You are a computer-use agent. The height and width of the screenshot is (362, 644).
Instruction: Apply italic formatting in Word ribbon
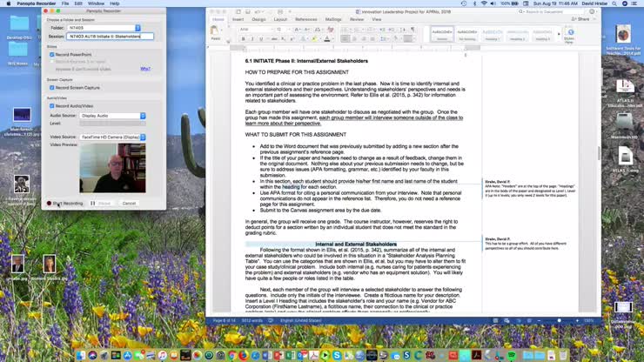pos(252,39)
